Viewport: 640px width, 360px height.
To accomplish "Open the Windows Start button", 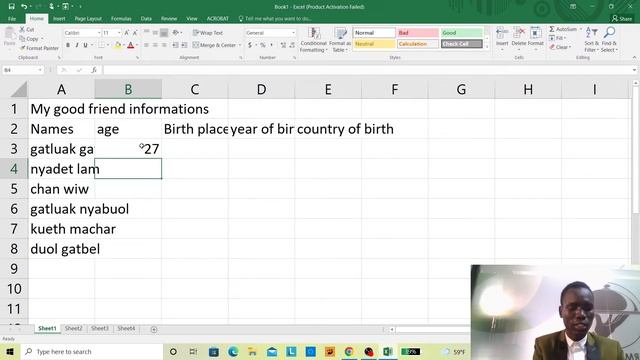I will [x=10, y=351].
